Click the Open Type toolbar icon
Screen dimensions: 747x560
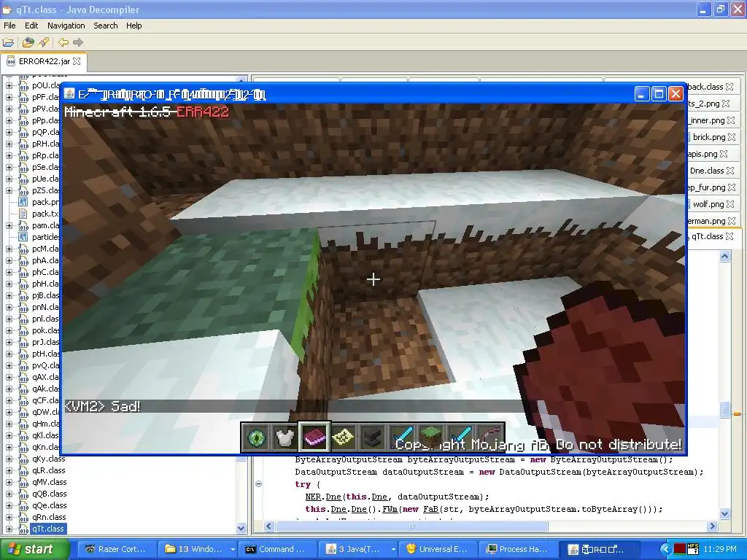click(x=28, y=42)
